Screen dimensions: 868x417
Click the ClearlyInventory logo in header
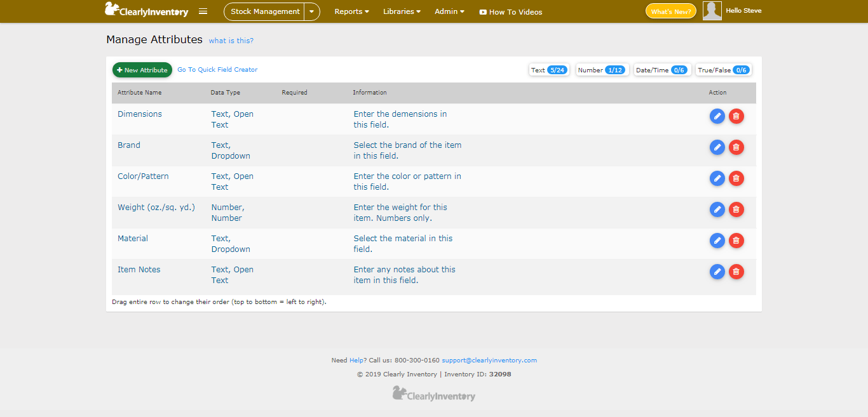coord(147,11)
